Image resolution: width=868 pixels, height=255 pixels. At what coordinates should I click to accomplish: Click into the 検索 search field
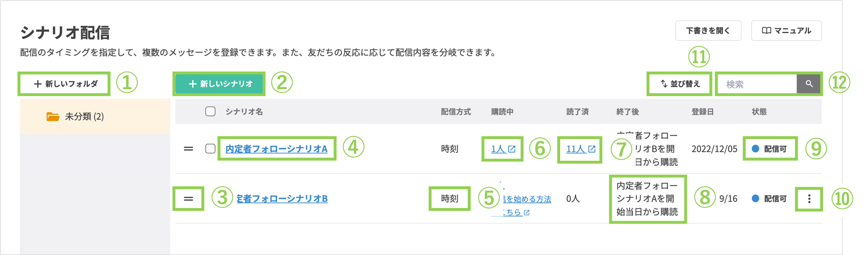click(x=757, y=84)
